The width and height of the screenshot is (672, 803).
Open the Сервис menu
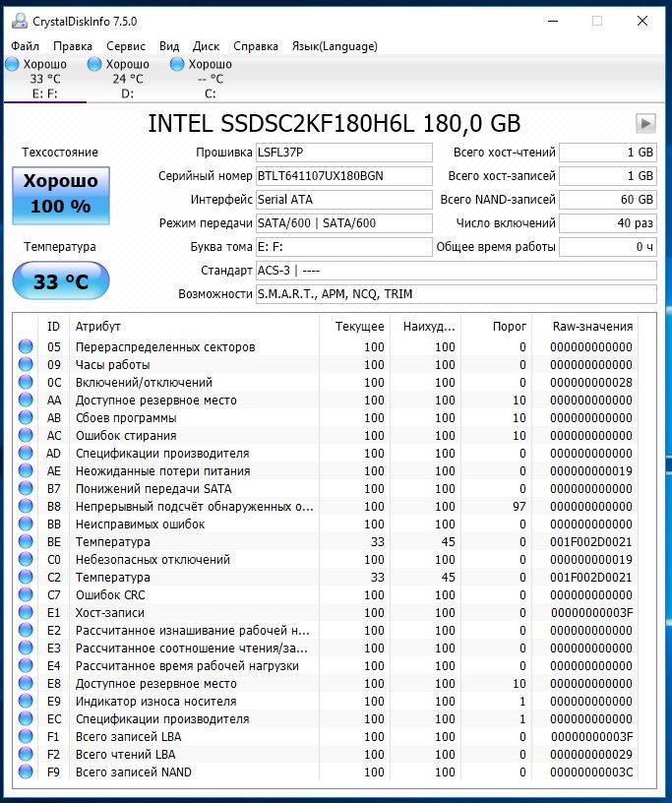click(126, 46)
